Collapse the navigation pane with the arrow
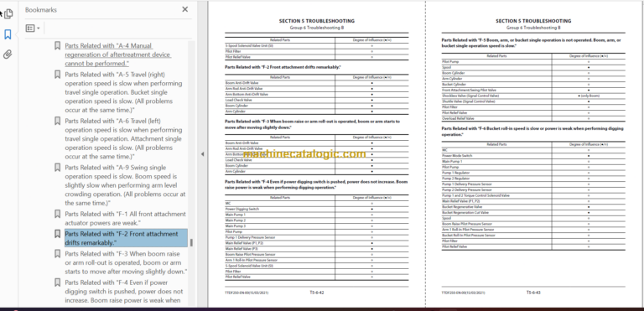 (202, 154)
